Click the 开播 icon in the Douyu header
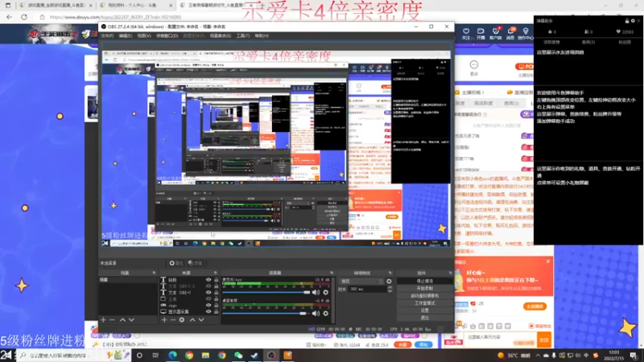644x362 pixels. click(481, 31)
